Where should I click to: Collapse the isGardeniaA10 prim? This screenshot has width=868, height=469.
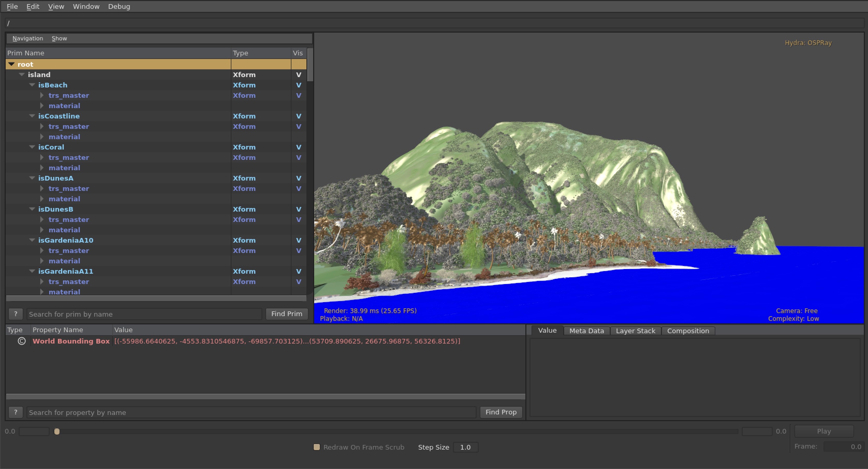(32, 240)
